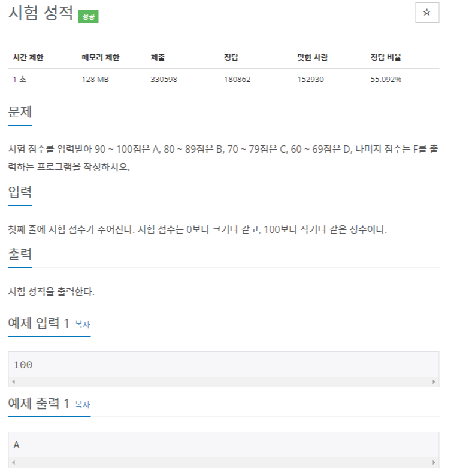Click the 정답 column header
The width and height of the screenshot is (469, 476).
231,57
